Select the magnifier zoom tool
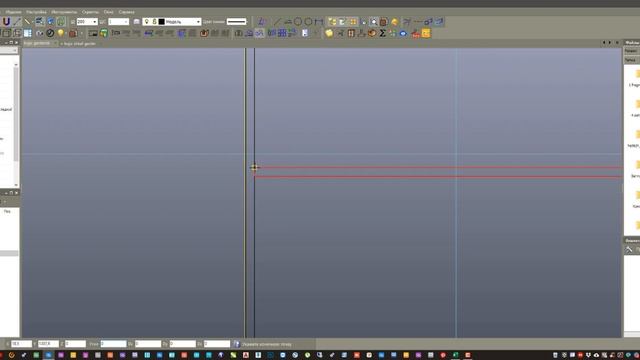Image resolution: width=640 pixels, height=360 pixels. 373,22
